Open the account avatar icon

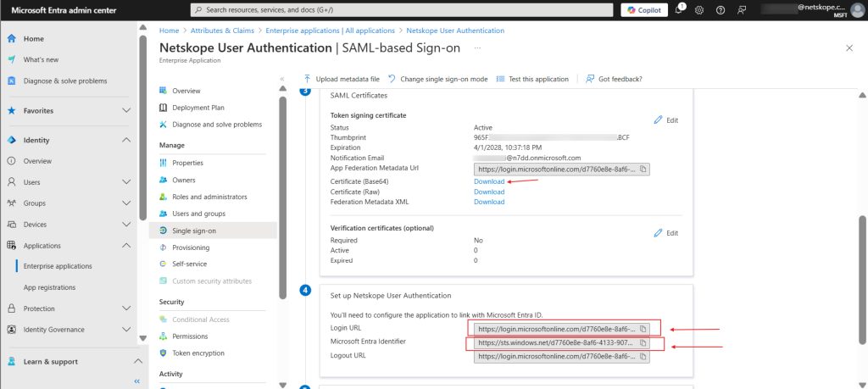click(857, 10)
